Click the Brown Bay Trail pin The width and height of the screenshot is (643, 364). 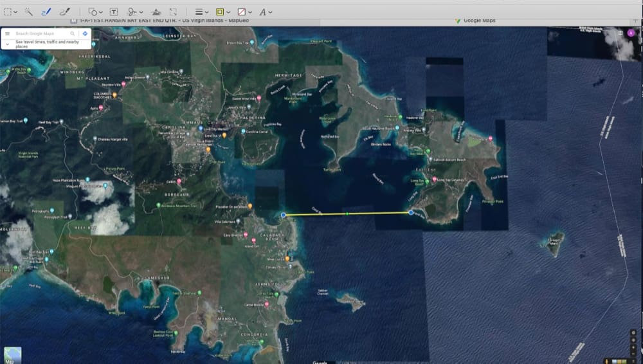pyautogui.click(x=252, y=42)
